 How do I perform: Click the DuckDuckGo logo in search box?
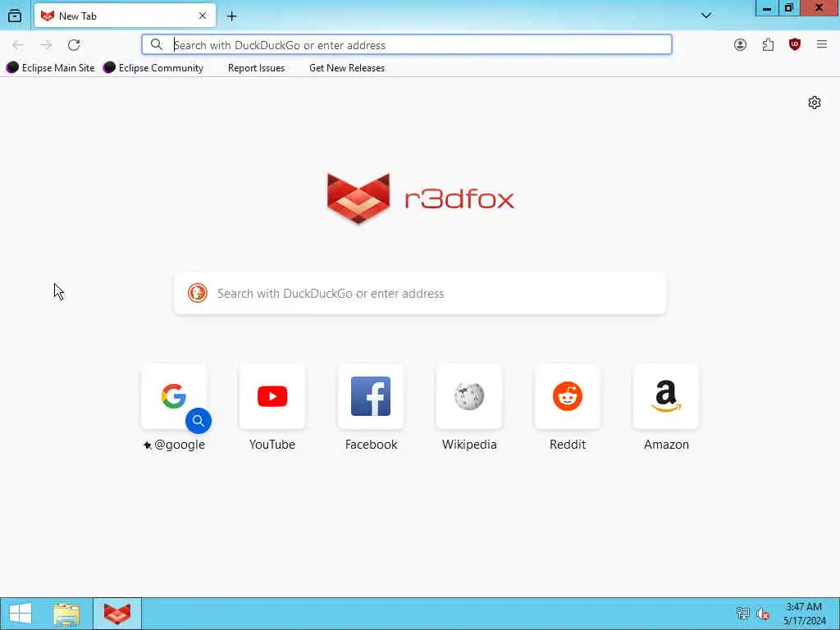coord(197,293)
